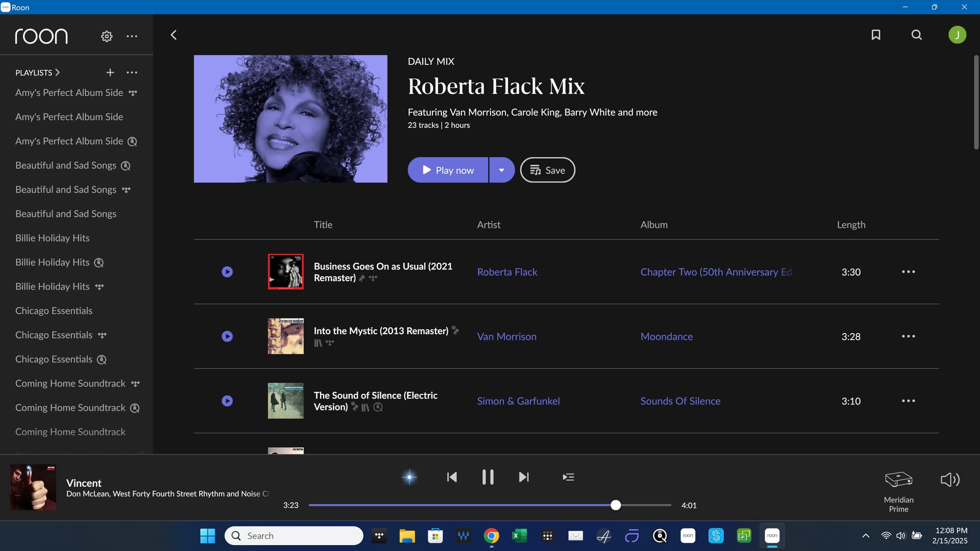Open the Meridian Prime zone icon
The height and width of the screenshot is (551, 980).
(898, 480)
